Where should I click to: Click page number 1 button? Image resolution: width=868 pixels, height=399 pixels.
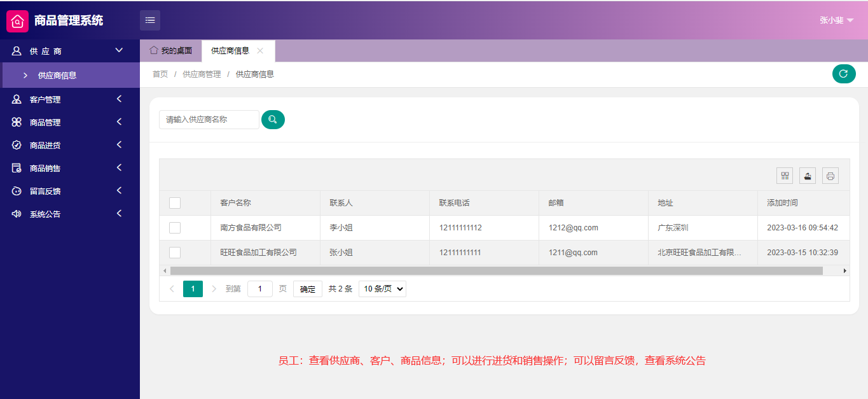coord(193,289)
